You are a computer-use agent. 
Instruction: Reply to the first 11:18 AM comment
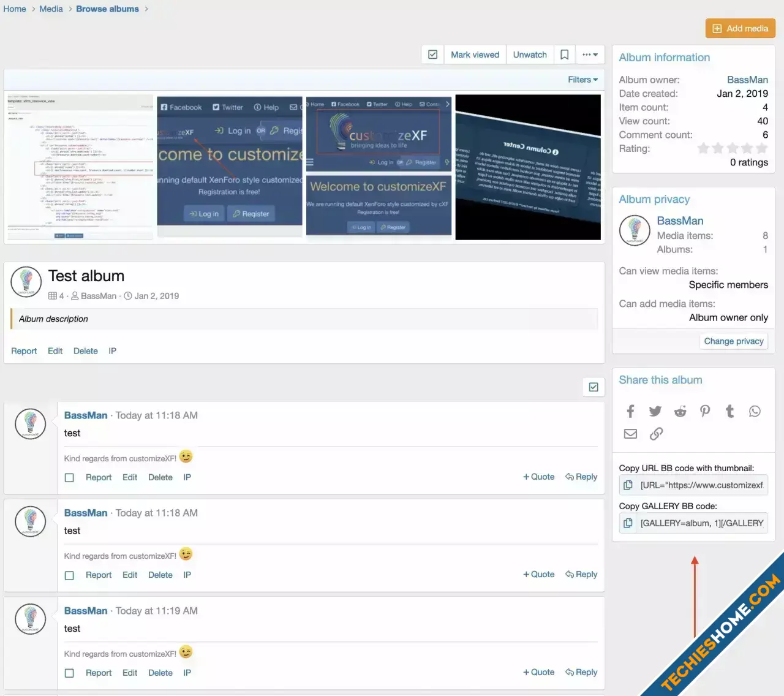click(581, 477)
